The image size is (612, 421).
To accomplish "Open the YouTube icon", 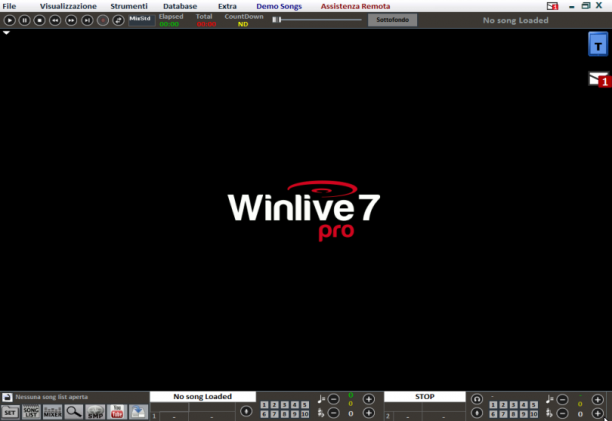I will (117, 412).
